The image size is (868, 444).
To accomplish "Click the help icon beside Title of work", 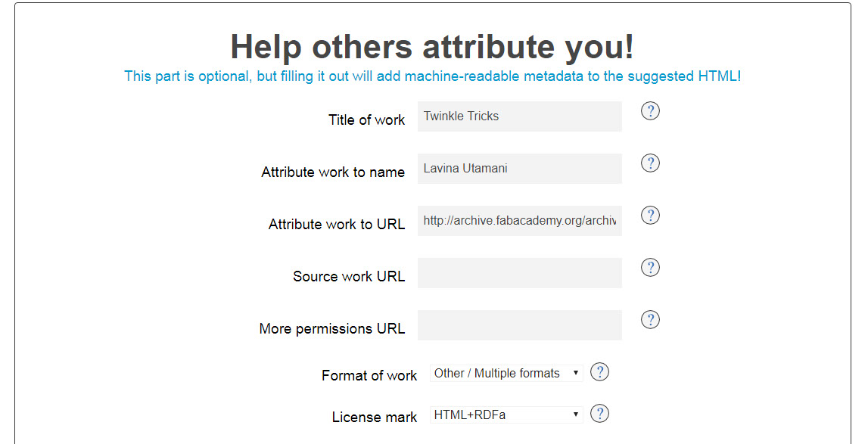I will [x=650, y=110].
